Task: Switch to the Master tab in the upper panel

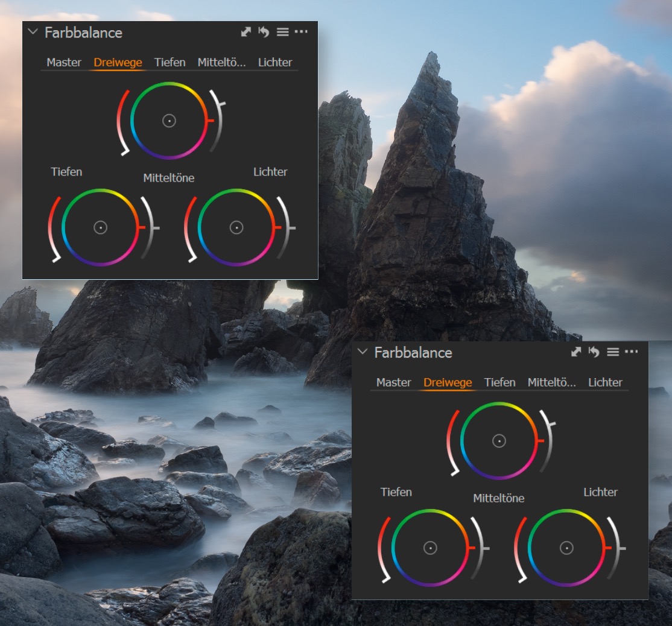Action: tap(64, 62)
